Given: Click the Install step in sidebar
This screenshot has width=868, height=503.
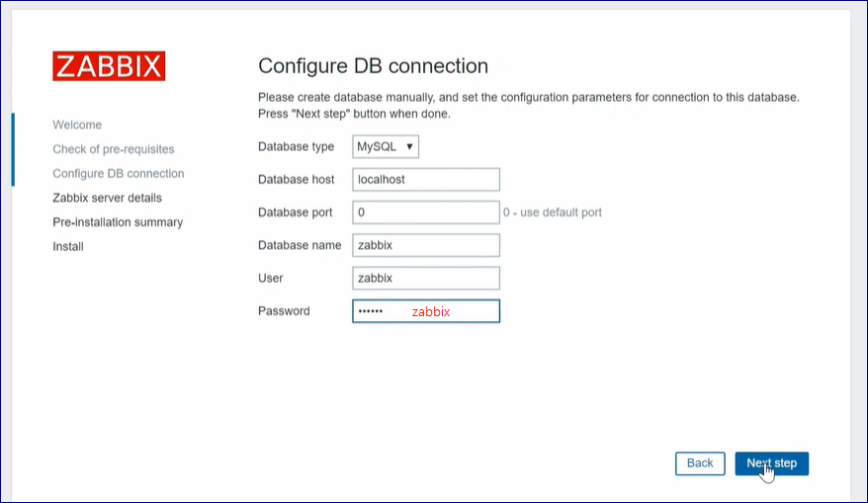Looking at the screenshot, I should click(68, 247).
